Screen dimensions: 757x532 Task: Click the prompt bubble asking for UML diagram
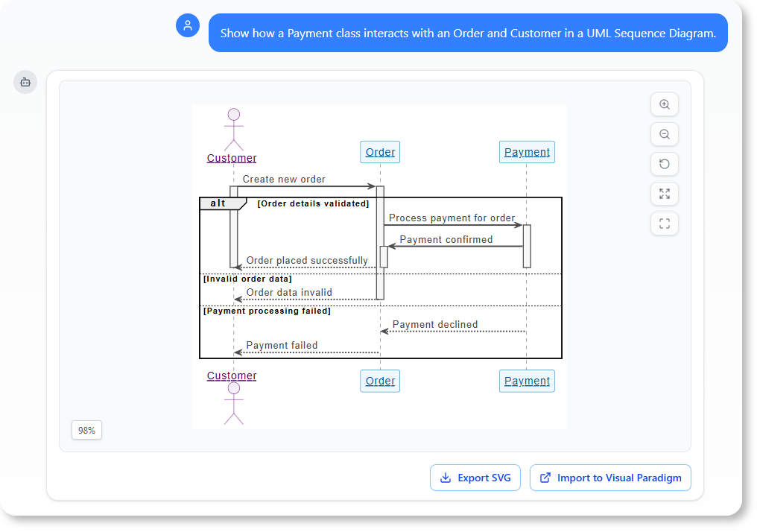pos(468,33)
